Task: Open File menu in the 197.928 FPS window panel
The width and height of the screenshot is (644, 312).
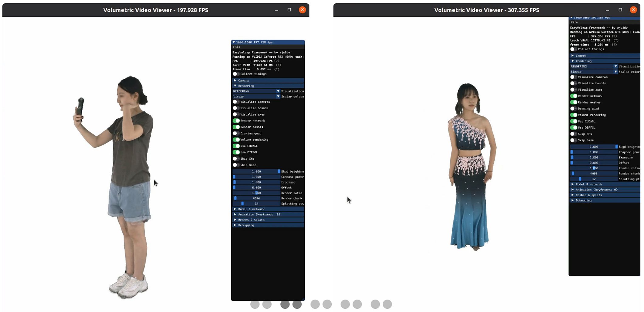Action: [237, 47]
